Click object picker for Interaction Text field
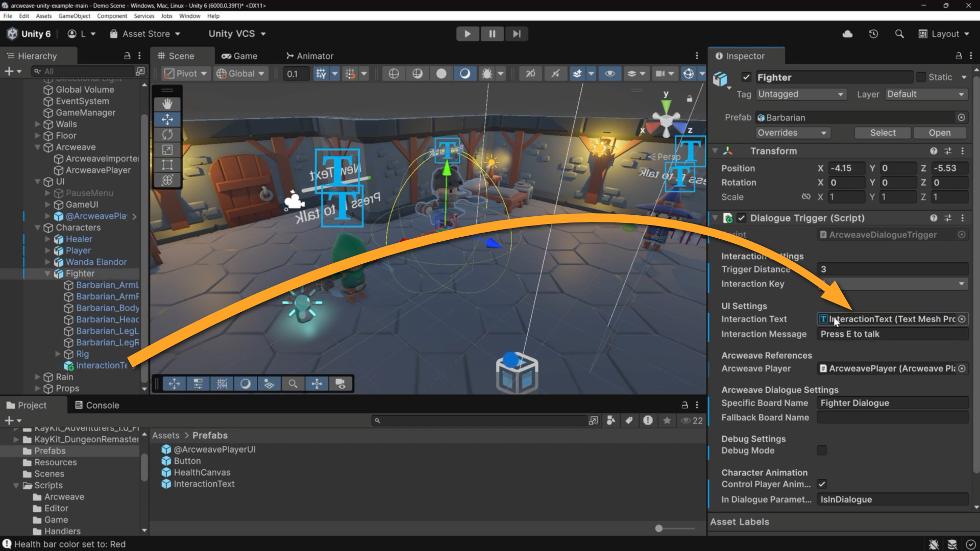 pyautogui.click(x=962, y=319)
